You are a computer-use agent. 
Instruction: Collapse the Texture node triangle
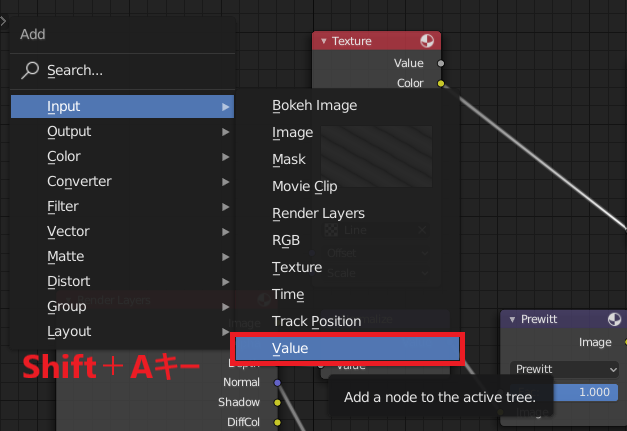(x=324, y=41)
